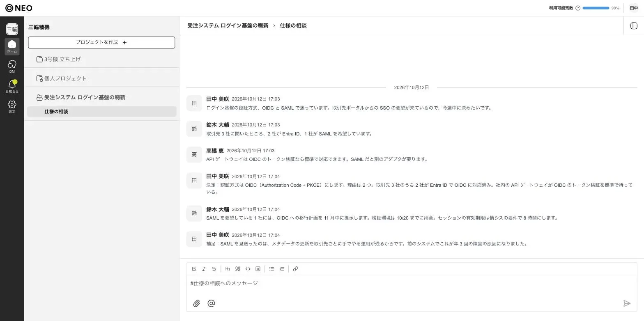Insert a code block
Viewport: 644px width, 321px height.
click(258, 269)
